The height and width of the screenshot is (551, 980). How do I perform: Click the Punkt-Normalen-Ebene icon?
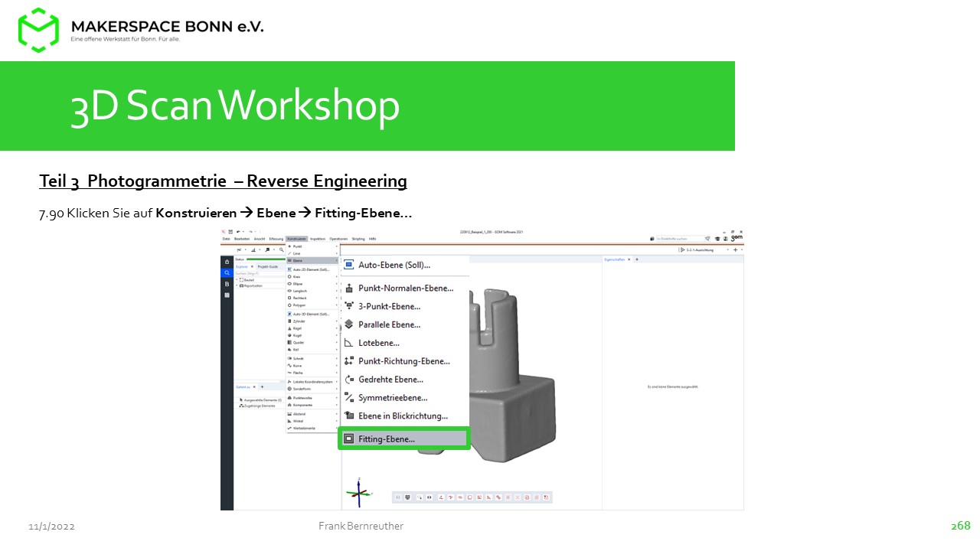click(349, 289)
